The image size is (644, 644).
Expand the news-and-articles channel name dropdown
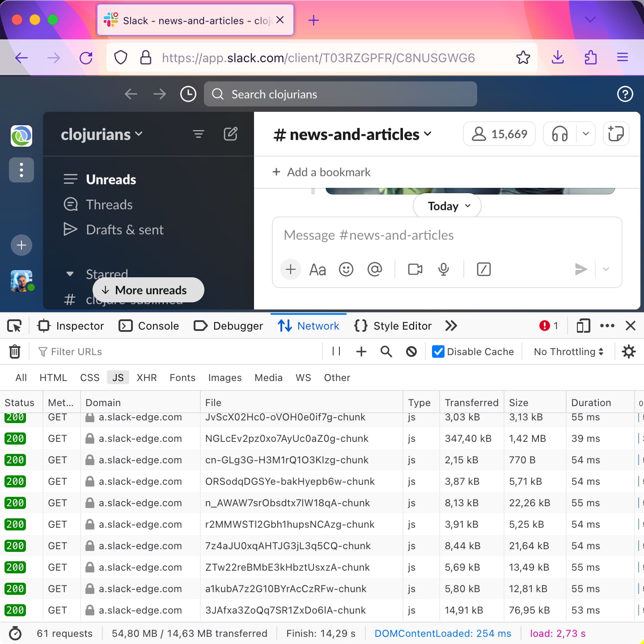click(428, 134)
